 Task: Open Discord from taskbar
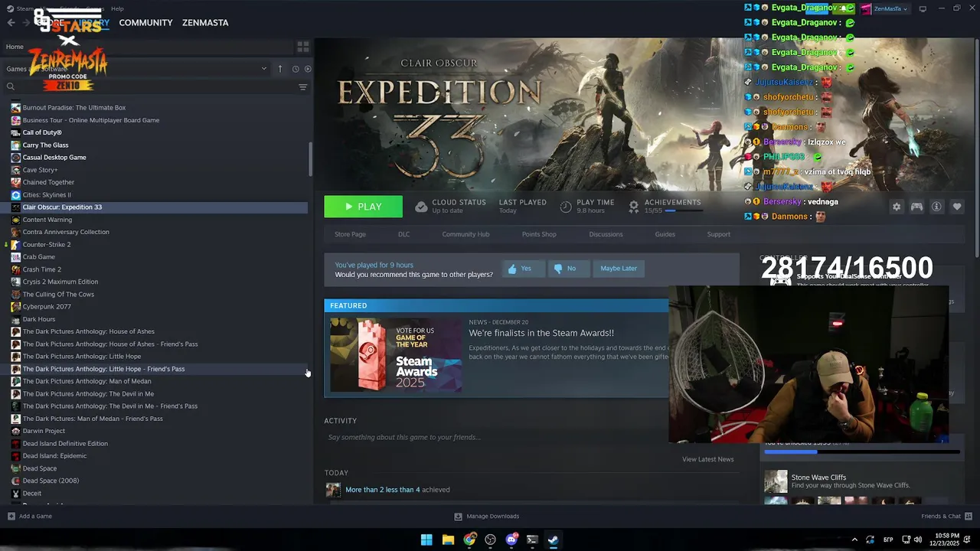pyautogui.click(x=511, y=540)
